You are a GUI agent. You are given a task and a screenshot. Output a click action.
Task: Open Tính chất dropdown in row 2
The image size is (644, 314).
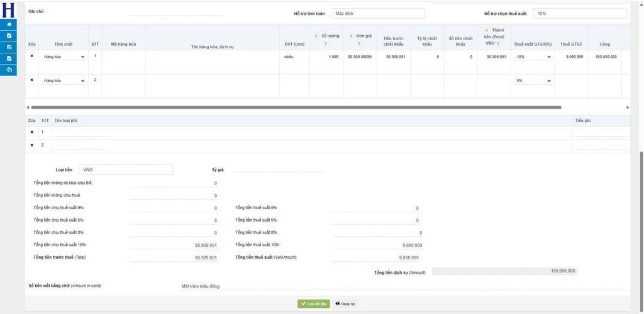64,80
